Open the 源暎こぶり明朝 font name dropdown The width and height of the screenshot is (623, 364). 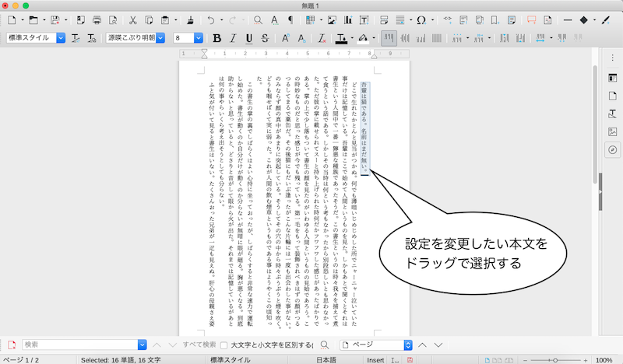tap(160, 37)
